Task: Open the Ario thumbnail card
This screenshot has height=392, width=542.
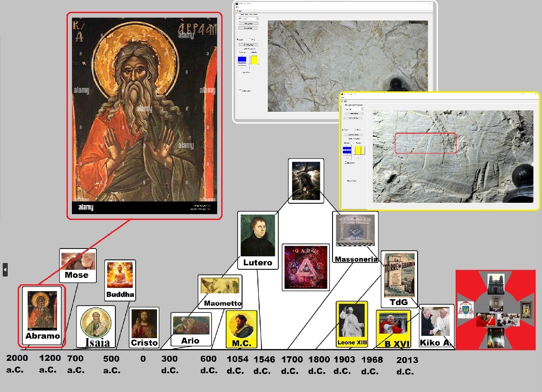Action: (x=191, y=329)
